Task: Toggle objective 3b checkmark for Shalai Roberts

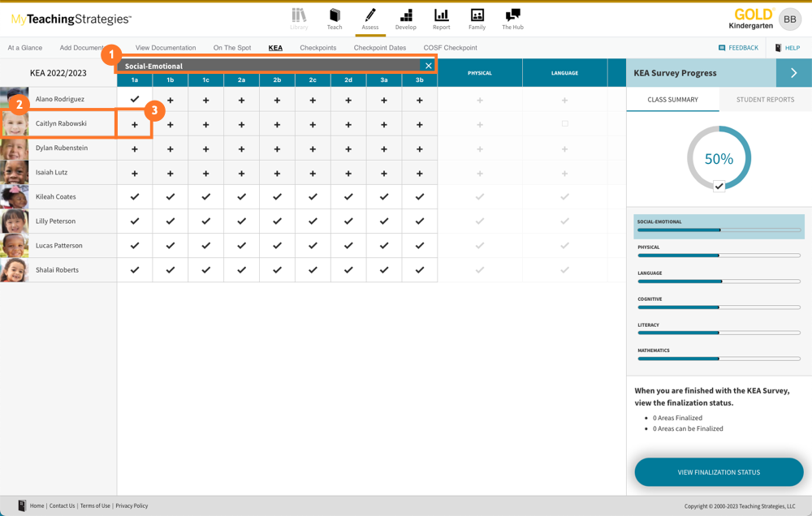Action: point(420,270)
